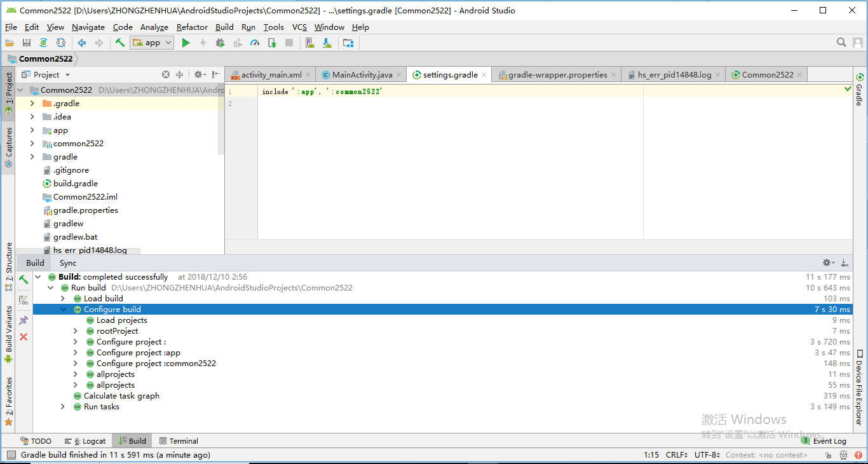
Task: Click the UTF-8 encoding selector
Action: tap(707, 455)
